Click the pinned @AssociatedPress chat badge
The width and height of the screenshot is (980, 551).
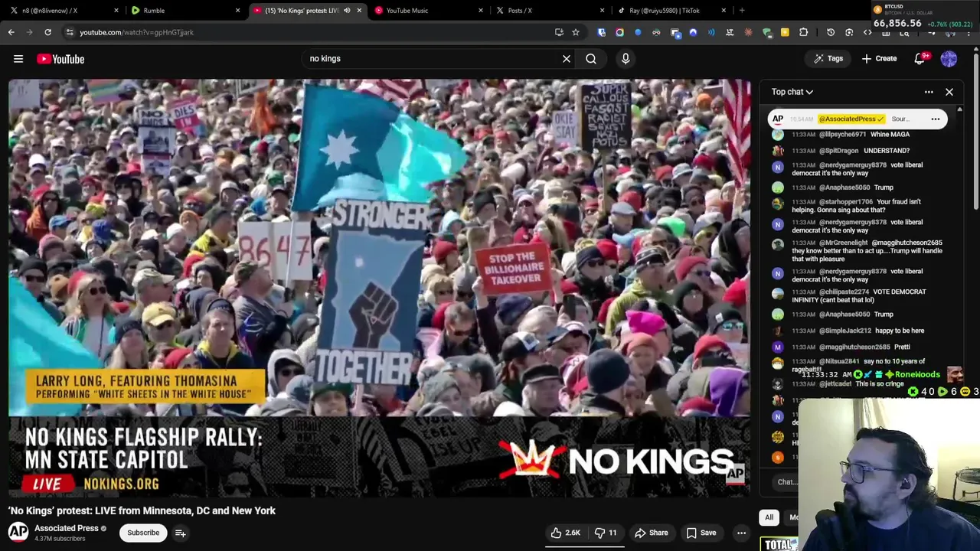click(x=851, y=119)
